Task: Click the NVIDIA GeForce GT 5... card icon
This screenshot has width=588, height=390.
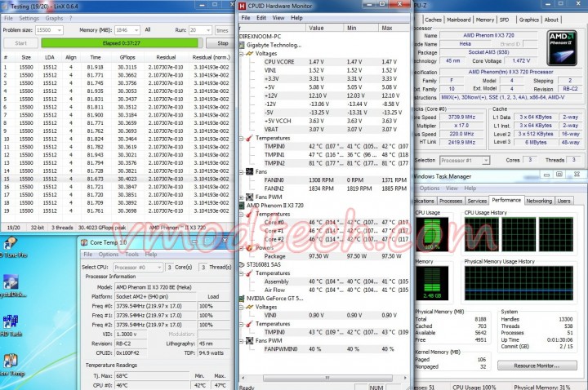Action: pyautogui.click(x=242, y=299)
